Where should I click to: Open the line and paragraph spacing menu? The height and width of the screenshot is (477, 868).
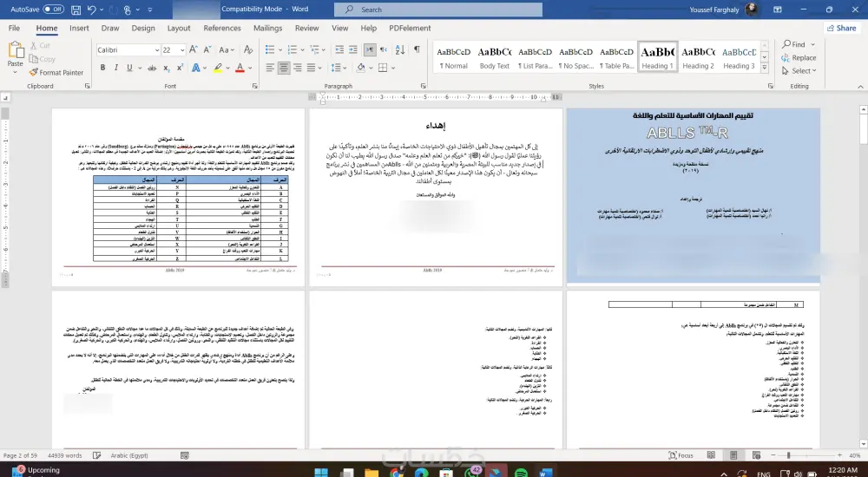[x=339, y=68]
